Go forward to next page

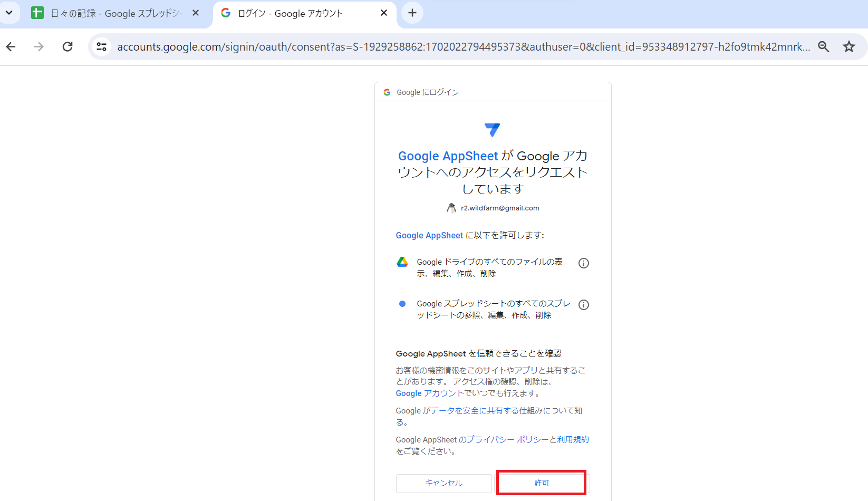(x=39, y=47)
